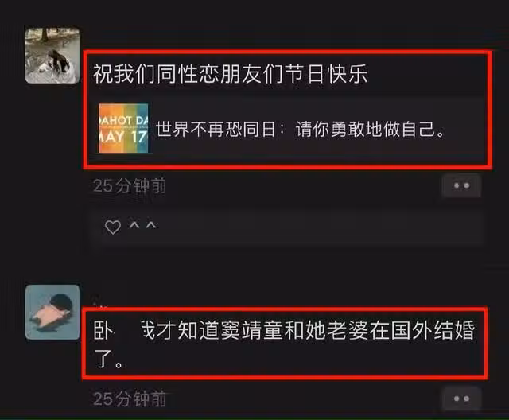Open the blurred username above the second post
This screenshot has width=509, height=420.
[101, 301]
